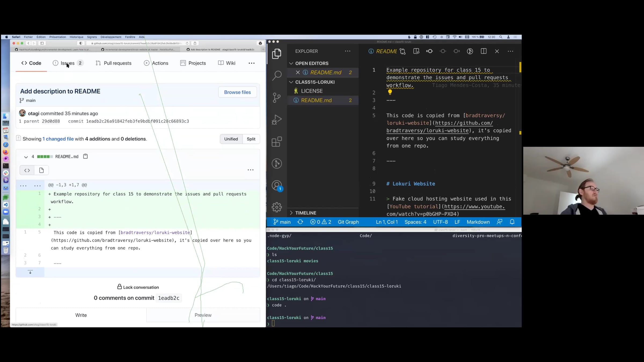Reload the GitHub page in Safari
Screen dimensions: 644x362
point(187,43)
